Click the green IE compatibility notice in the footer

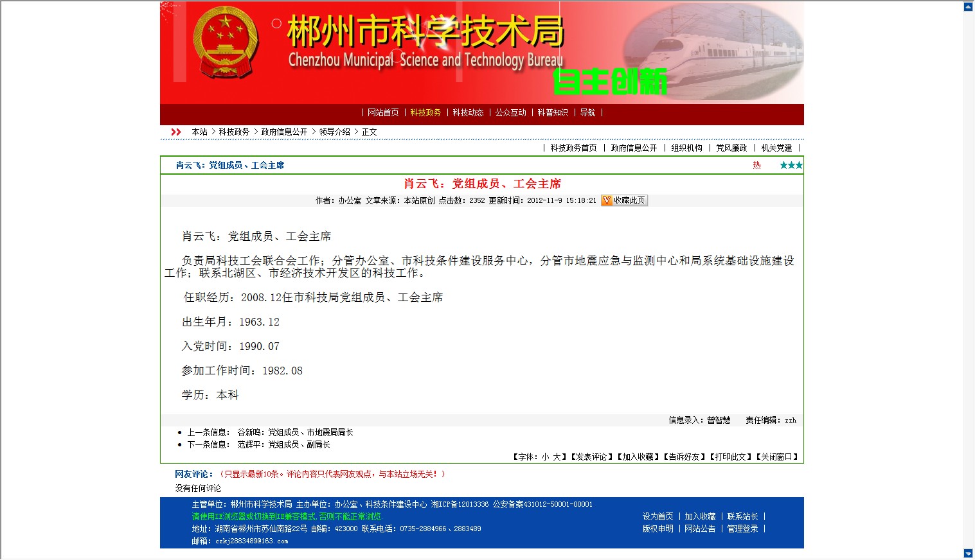tap(286, 516)
